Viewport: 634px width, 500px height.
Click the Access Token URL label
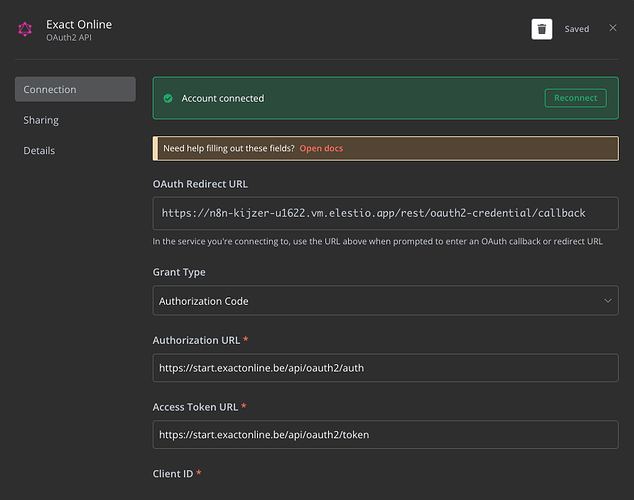click(x=195, y=407)
